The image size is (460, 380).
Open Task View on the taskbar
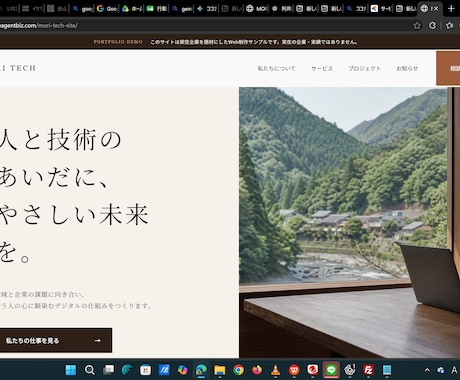tap(108, 370)
